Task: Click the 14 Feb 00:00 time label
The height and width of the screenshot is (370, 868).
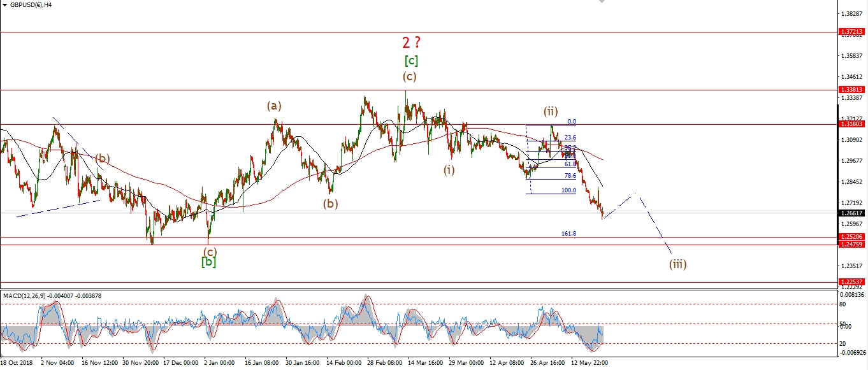Action: tap(344, 364)
